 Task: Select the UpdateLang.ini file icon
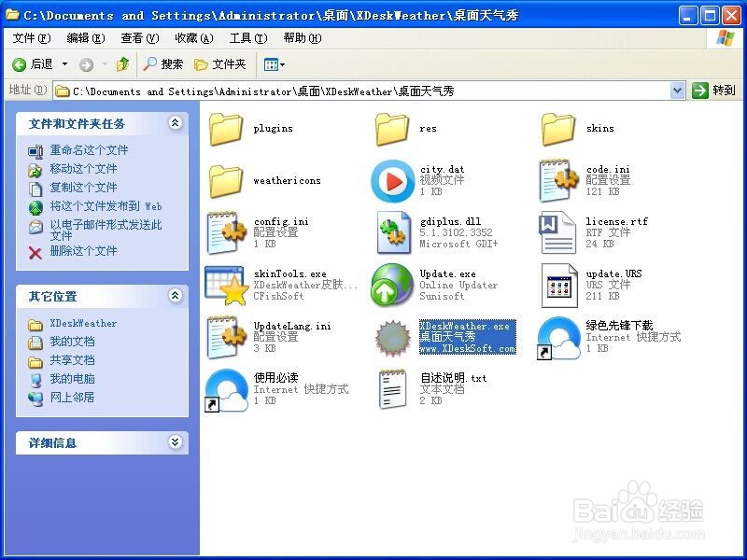coord(226,337)
